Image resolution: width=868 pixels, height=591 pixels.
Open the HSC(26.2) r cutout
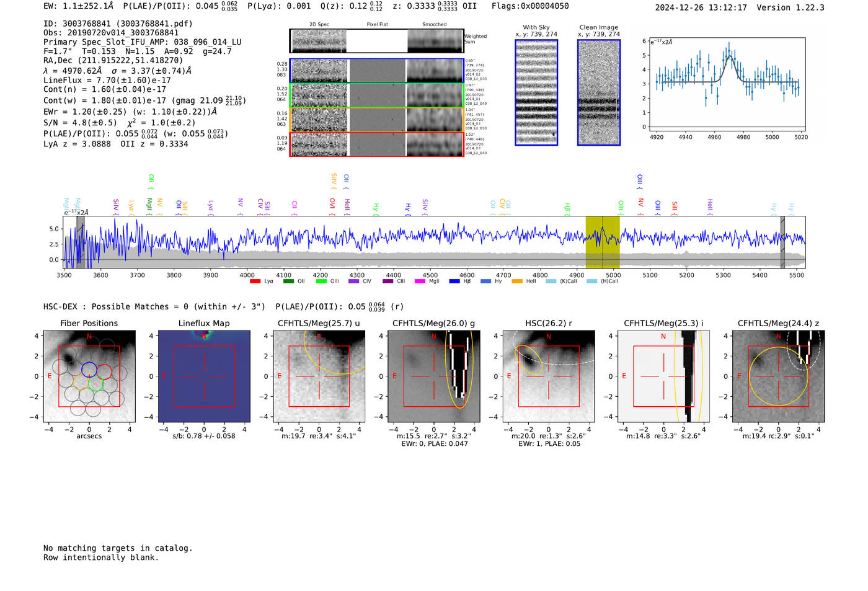[x=548, y=376]
